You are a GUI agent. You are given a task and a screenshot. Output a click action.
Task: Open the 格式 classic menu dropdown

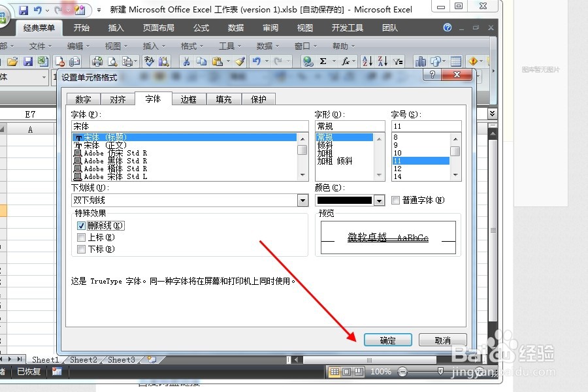191,46
